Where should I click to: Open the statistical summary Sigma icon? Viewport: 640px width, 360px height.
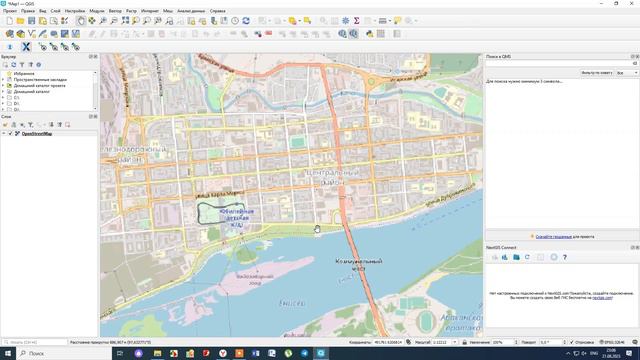356,21
